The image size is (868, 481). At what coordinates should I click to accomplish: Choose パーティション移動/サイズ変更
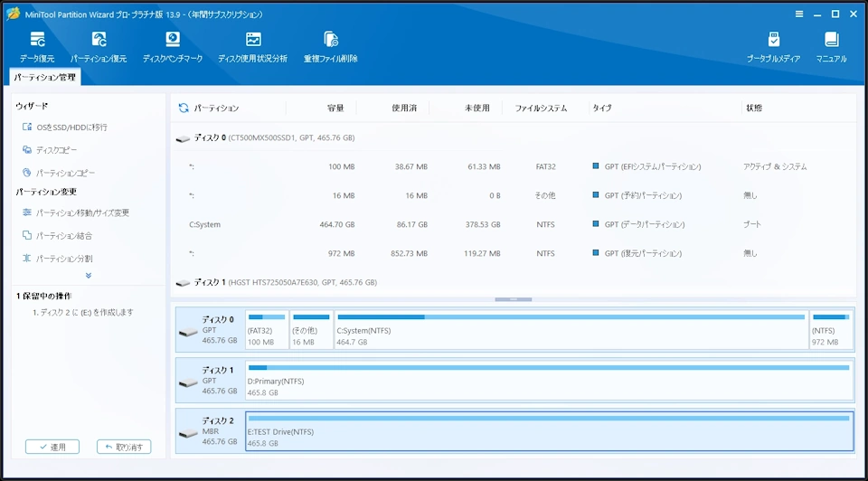(x=76, y=212)
